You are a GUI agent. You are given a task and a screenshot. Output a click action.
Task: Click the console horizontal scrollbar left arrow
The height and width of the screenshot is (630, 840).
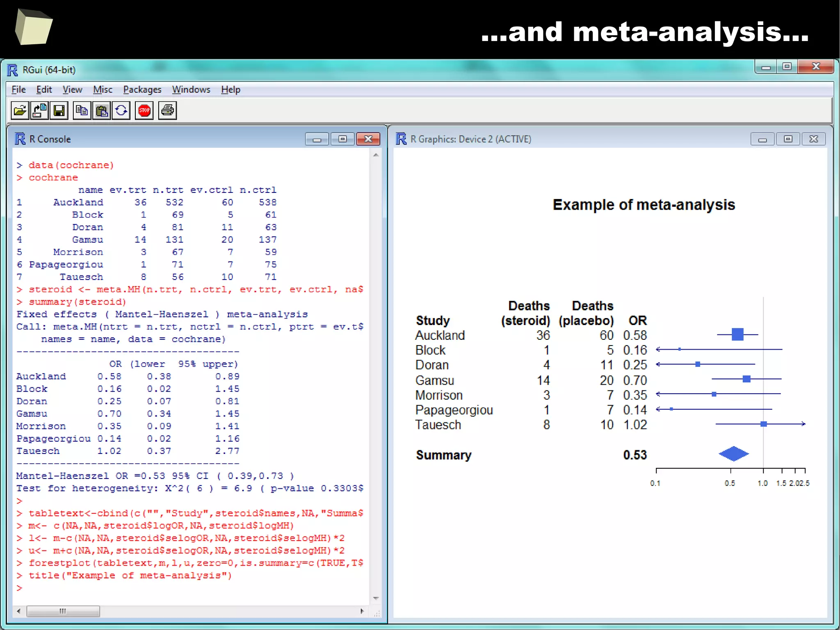click(x=18, y=611)
